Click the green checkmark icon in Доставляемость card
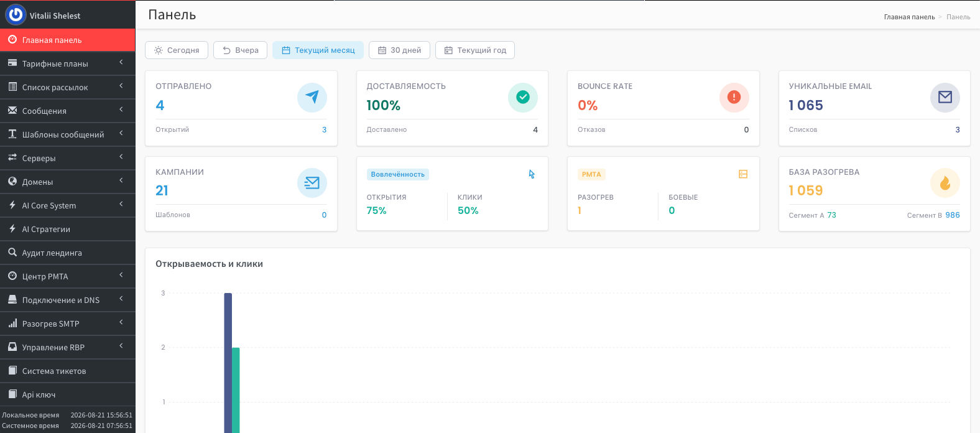 523,98
